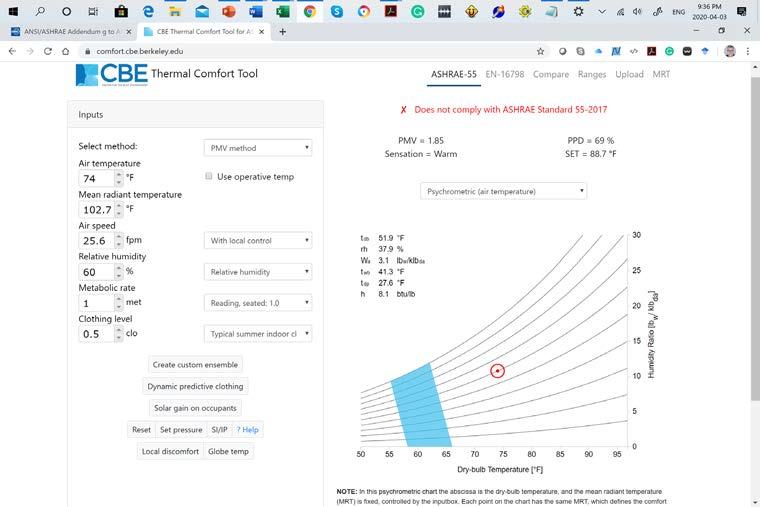The height and width of the screenshot is (507, 760).
Task: Open the Psychrometric chart type dropdown
Action: (503, 191)
